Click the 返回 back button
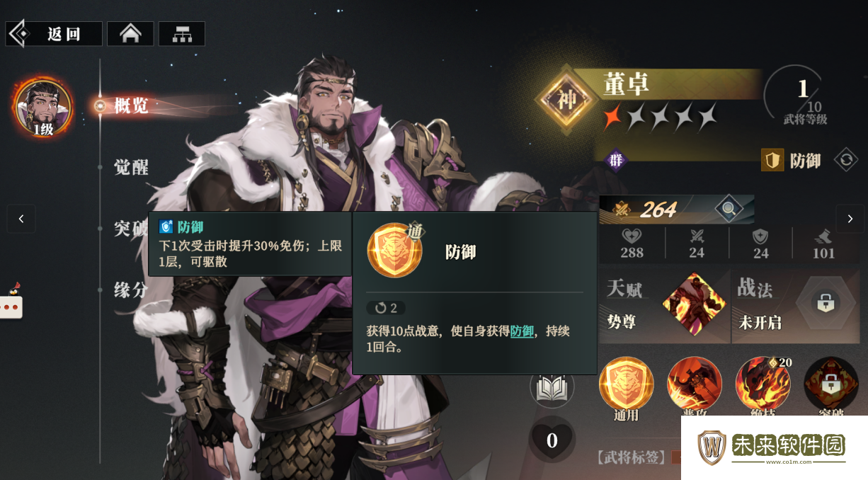 click(55, 34)
